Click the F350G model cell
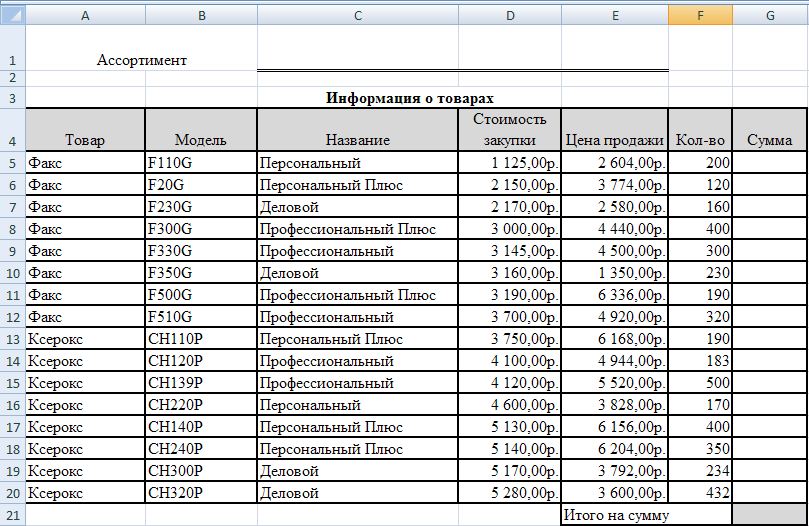809x526 pixels. [x=201, y=273]
